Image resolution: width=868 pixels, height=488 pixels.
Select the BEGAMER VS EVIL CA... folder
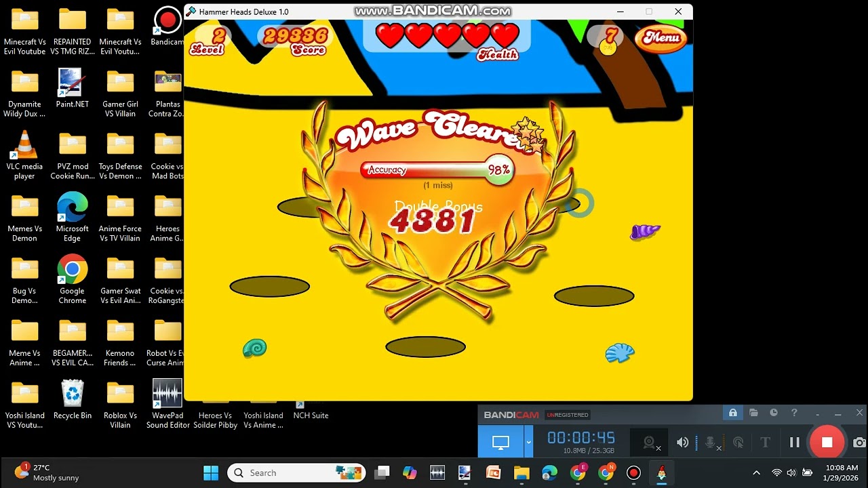coord(72,342)
